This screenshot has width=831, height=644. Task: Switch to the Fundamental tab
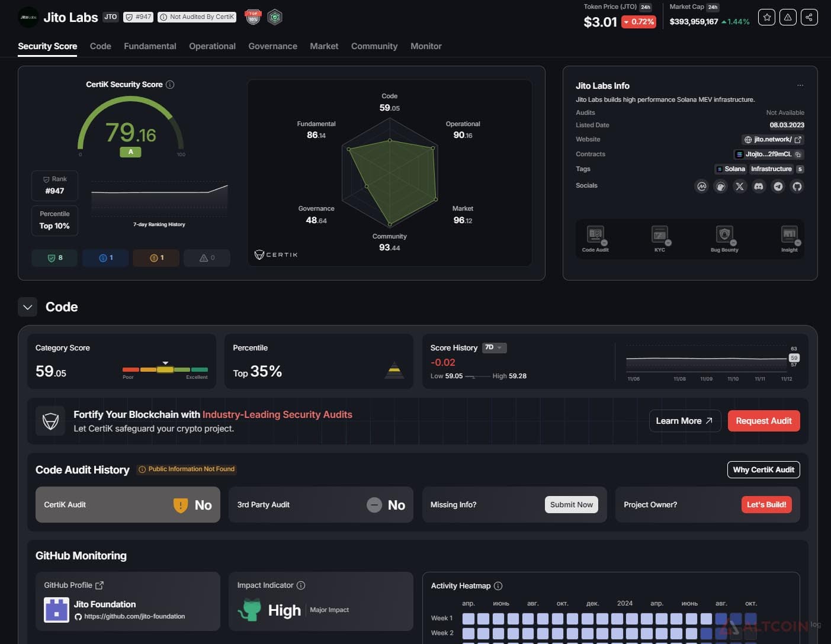tap(150, 46)
